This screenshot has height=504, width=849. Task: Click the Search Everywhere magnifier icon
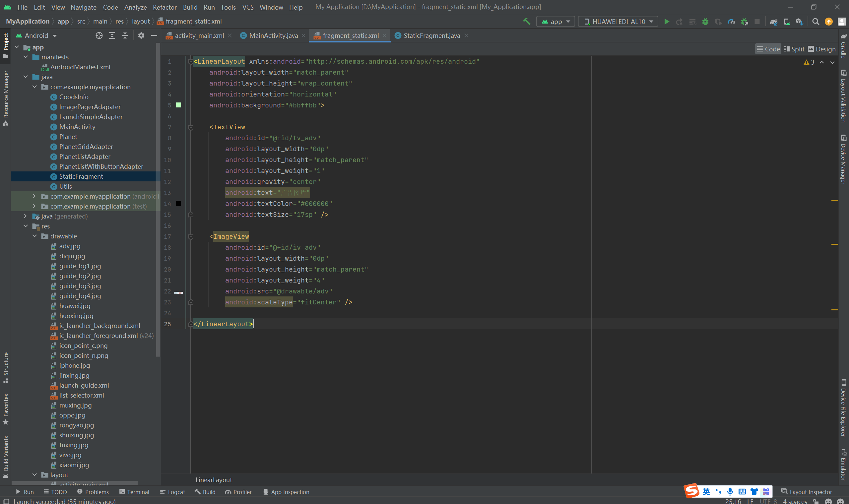816,22
